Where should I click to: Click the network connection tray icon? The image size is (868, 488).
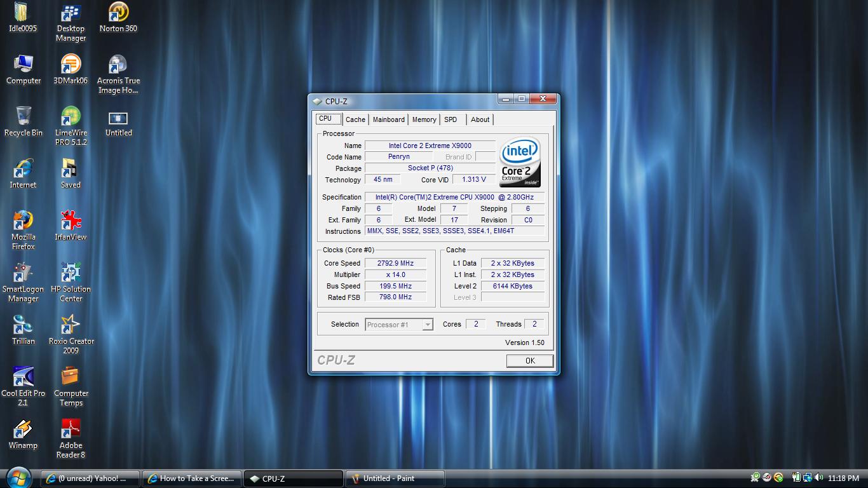(x=807, y=478)
